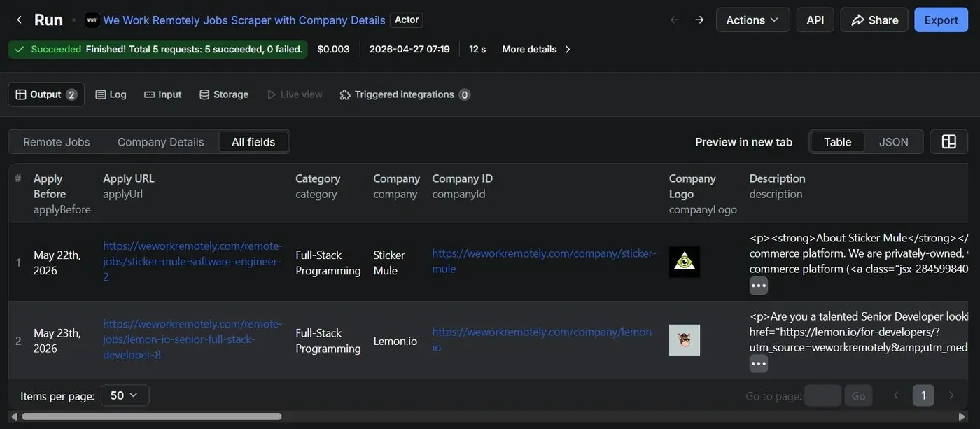Expand the Sticker Mule description ellipsis

759,286
